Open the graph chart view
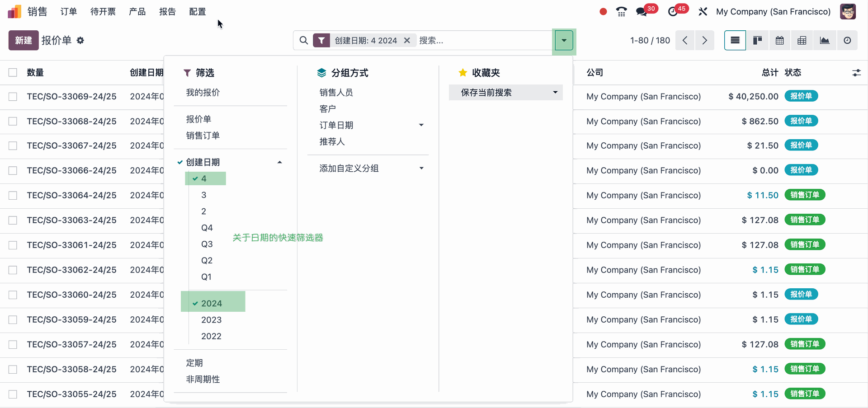The width and height of the screenshot is (868, 408). click(x=824, y=41)
